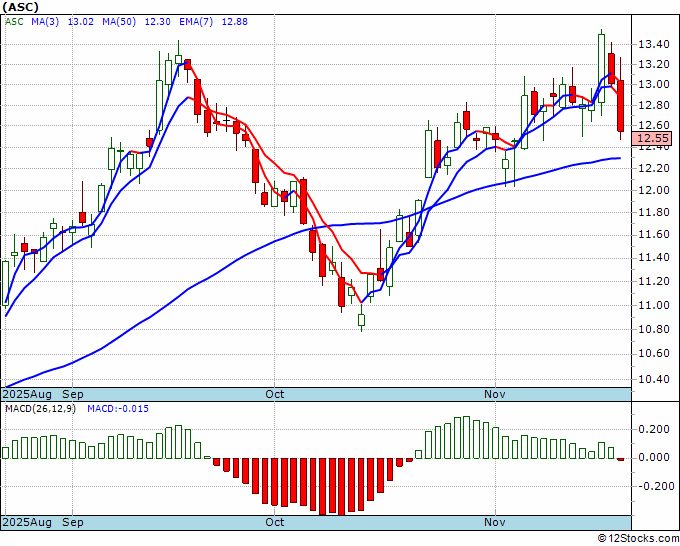Select the EMA(7) legend label
This screenshot has height=546, width=680.
tap(196, 22)
